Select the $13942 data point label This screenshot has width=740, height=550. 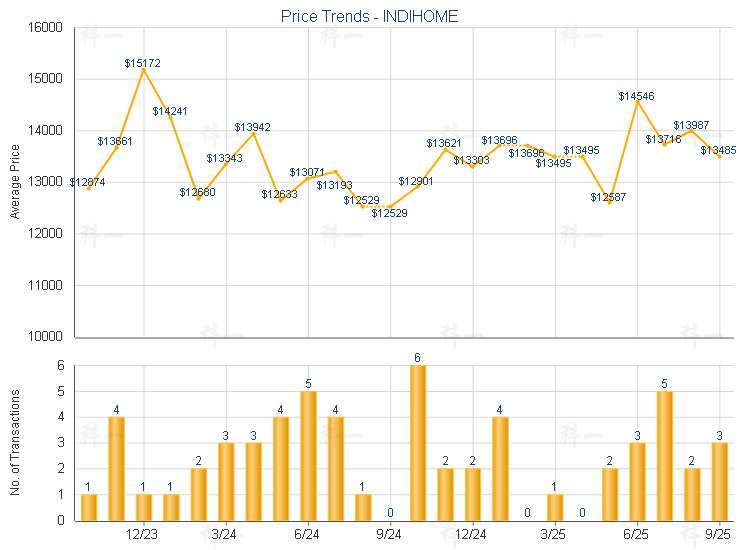point(252,127)
